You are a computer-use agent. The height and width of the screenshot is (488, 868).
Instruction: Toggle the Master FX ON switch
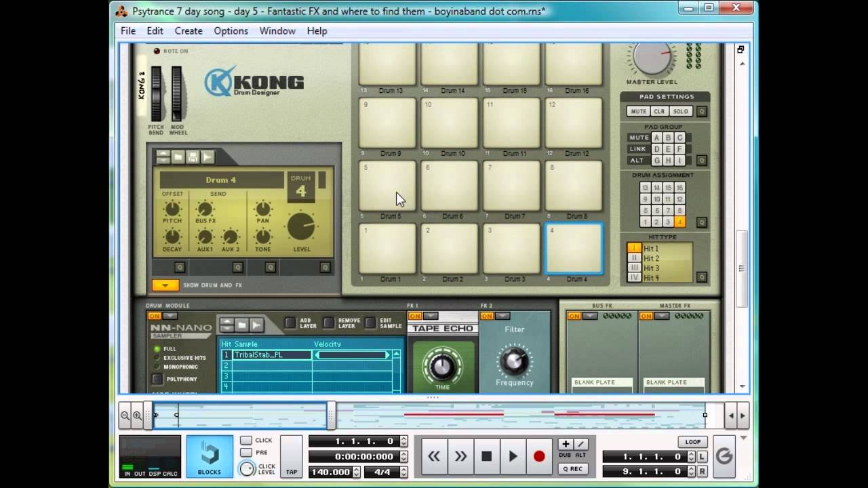[x=646, y=316]
